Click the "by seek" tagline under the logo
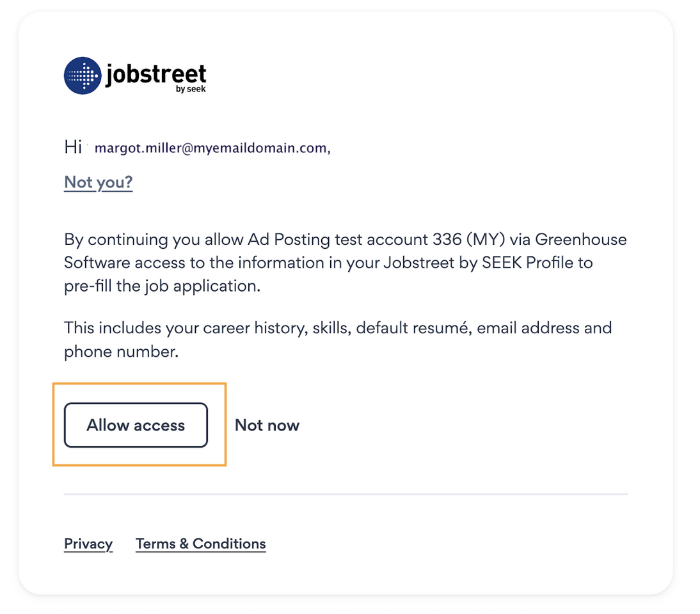 pyautogui.click(x=191, y=90)
